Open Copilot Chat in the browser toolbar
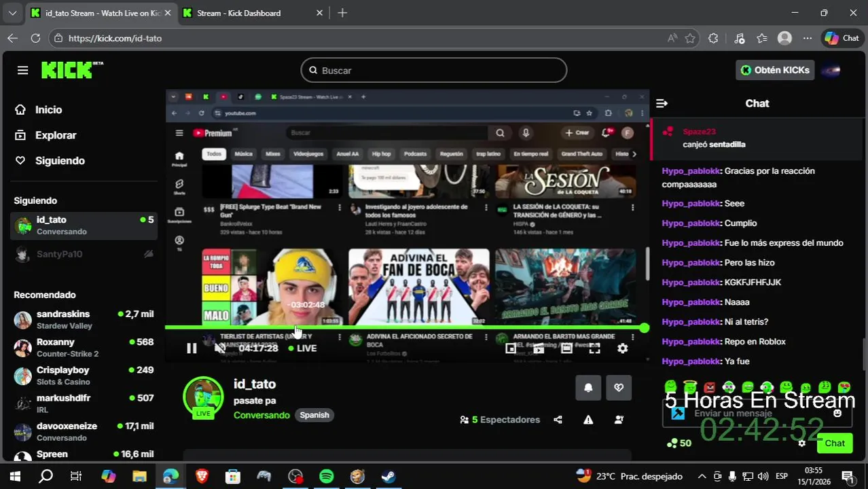This screenshot has height=489, width=868. [x=842, y=38]
